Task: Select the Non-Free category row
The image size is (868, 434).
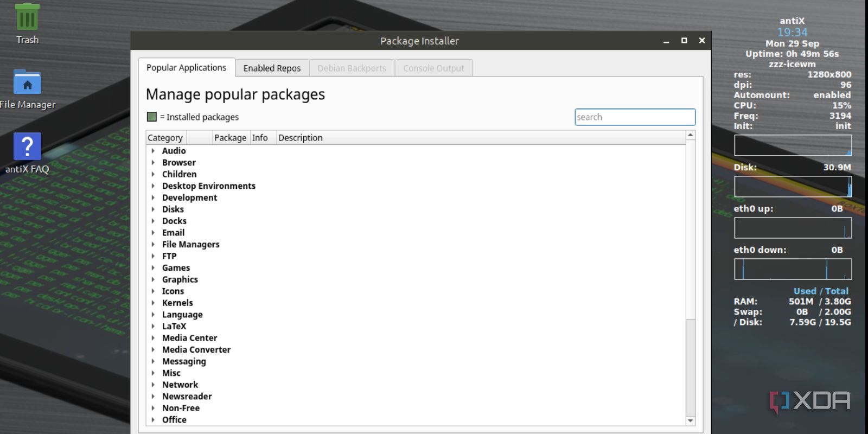Action: [416, 408]
